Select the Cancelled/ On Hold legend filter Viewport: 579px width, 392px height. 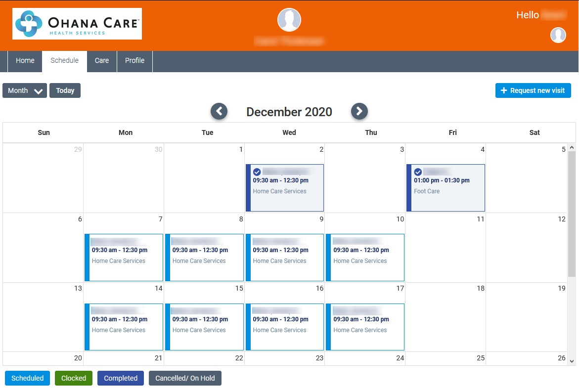[x=185, y=378]
